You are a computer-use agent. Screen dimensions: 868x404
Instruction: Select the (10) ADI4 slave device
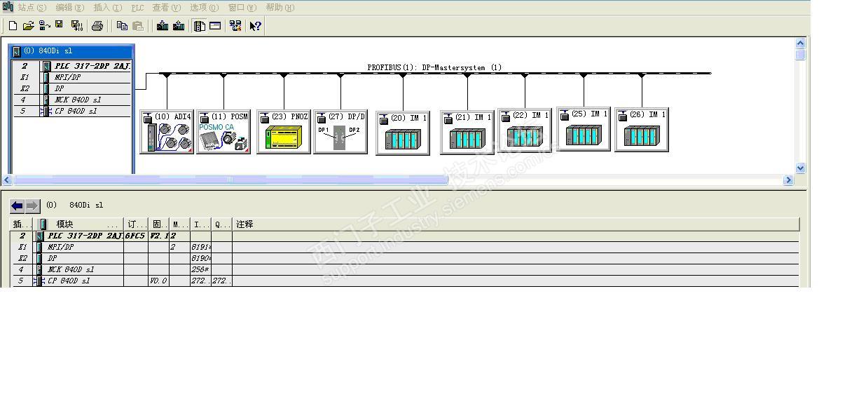167,132
